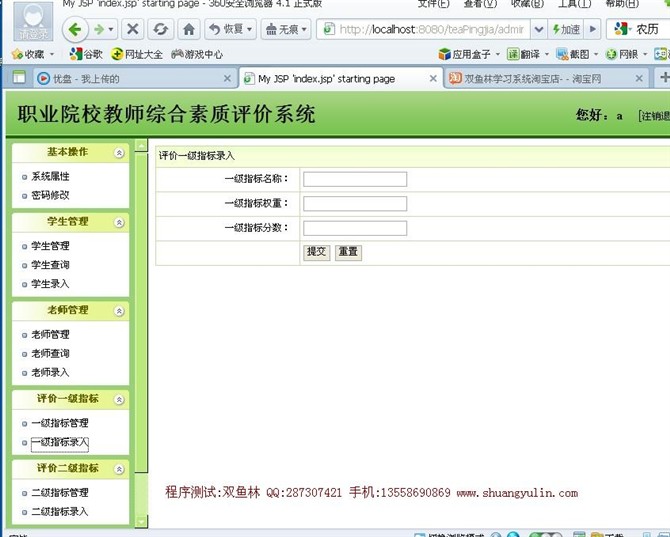Click the 一级指标权重 input field
The width and height of the screenshot is (670, 537).
(x=355, y=204)
